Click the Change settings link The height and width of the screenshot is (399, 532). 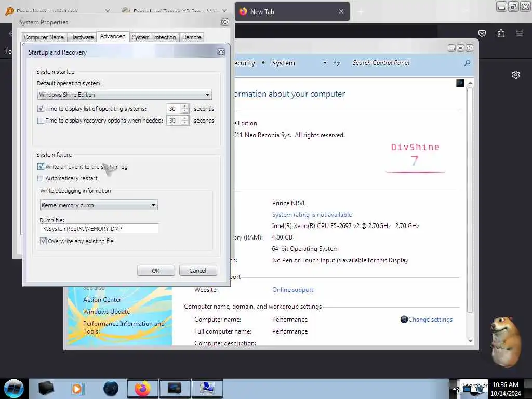coord(430,320)
